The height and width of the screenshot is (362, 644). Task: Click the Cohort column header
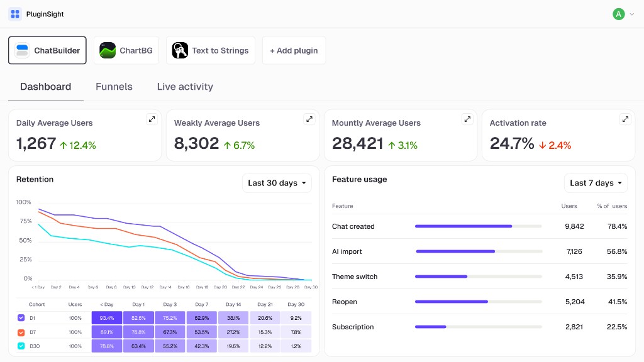tap(37, 305)
